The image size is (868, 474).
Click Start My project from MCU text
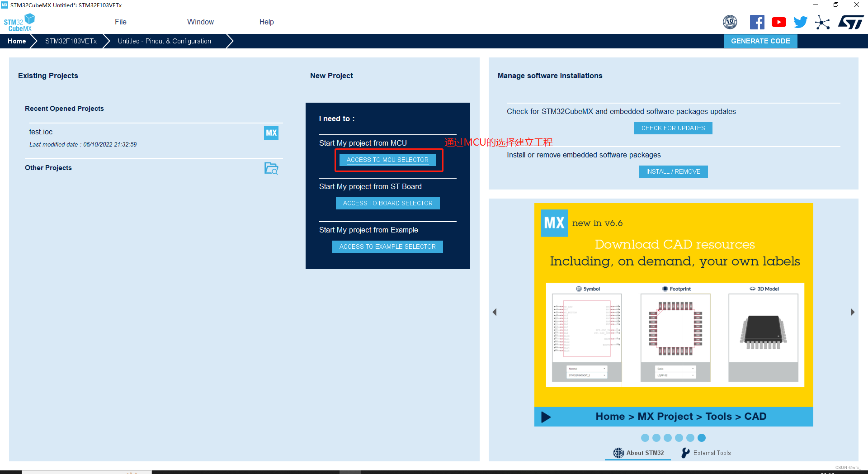pyautogui.click(x=363, y=143)
